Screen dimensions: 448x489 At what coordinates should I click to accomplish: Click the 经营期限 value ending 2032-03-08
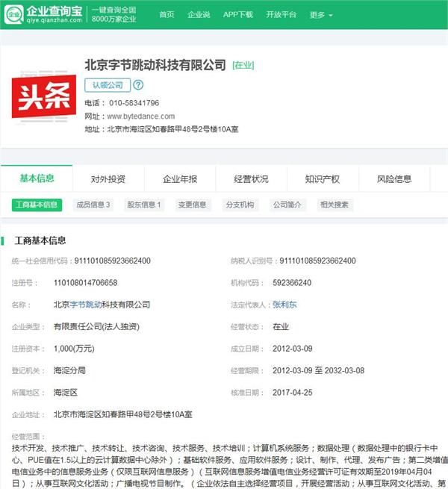(x=319, y=370)
